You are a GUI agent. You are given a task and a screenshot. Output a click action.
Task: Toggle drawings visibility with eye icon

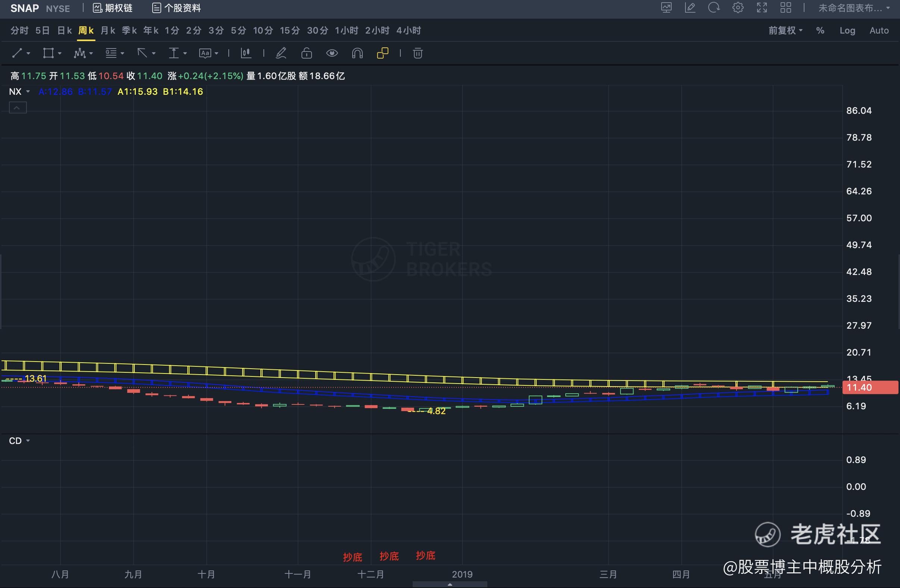332,53
